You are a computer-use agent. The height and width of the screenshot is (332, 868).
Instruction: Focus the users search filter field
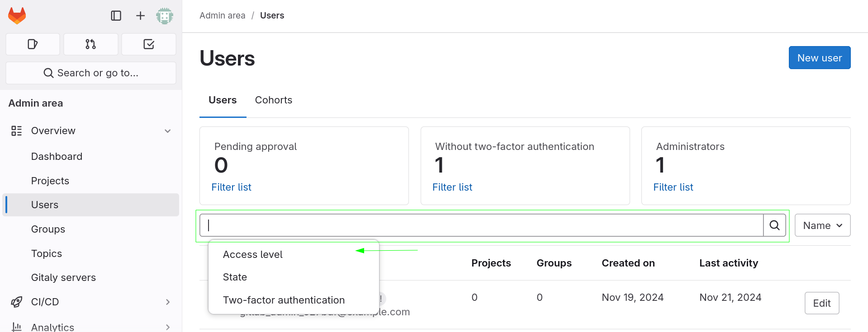click(x=482, y=225)
